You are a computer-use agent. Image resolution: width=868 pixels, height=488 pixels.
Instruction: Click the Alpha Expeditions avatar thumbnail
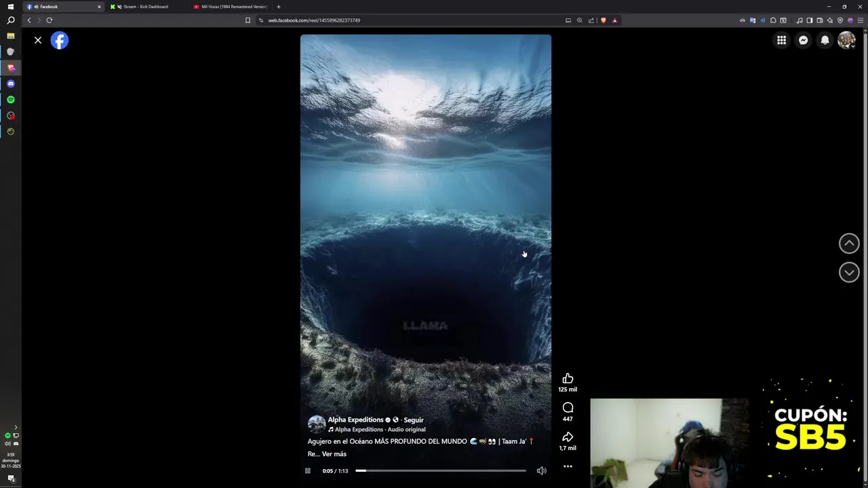point(317,424)
